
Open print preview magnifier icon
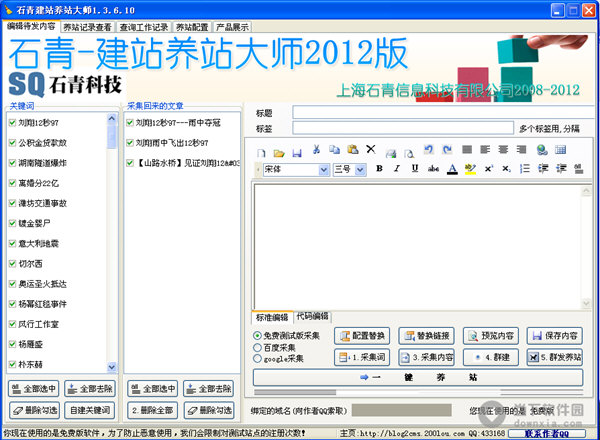(409, 153)
